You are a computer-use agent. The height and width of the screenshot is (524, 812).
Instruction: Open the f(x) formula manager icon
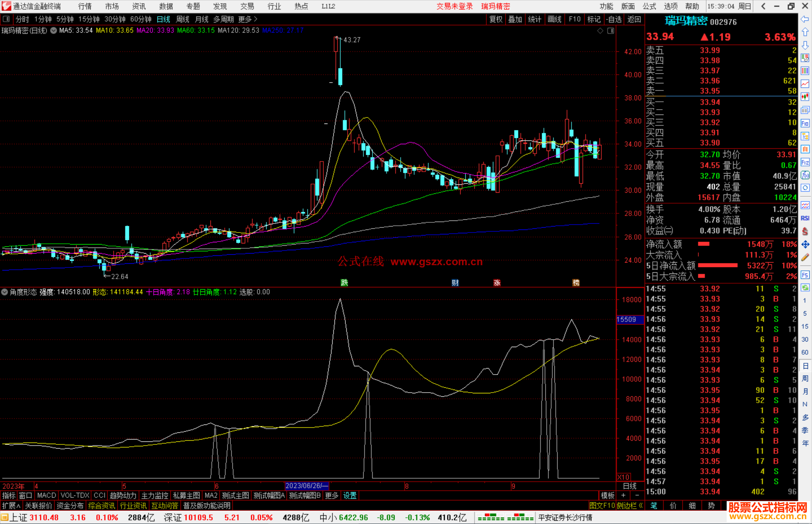click(x=805, y=175)
